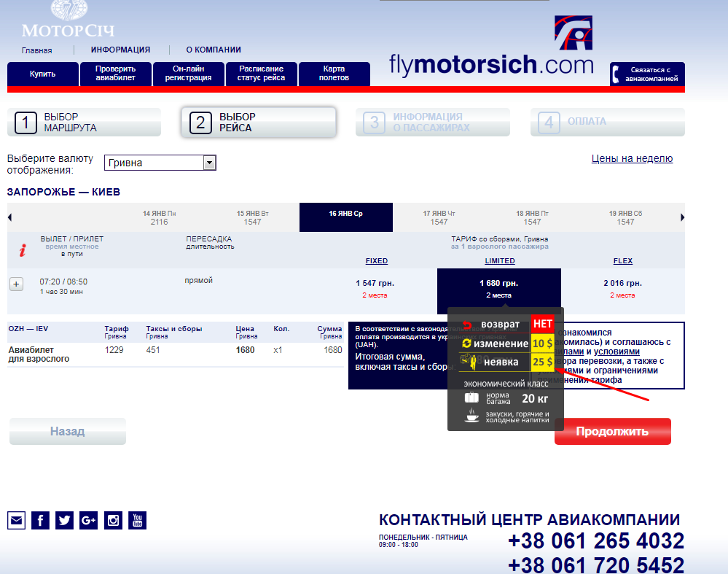Click phone number +38 061 265 4032
This screenshot has height=574, width=728.
(596, 541)
